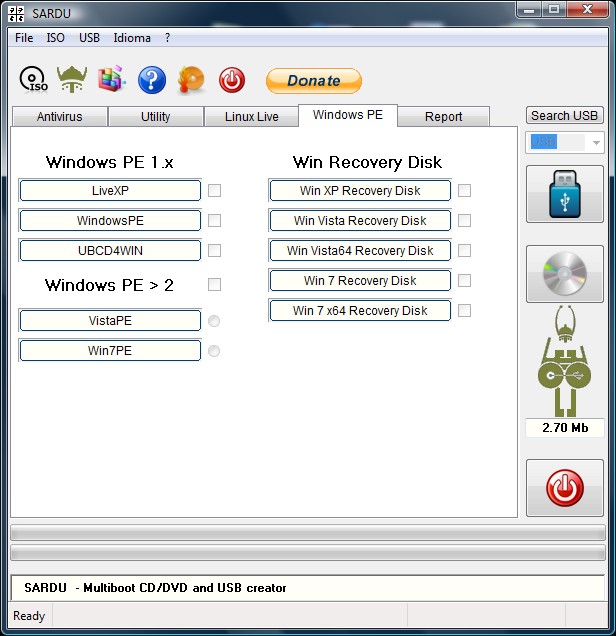Image resolution: width=616 pixels, height=636 pixels.
Task: Click the highlighted USB text in combo field
Action: (544, 142)
